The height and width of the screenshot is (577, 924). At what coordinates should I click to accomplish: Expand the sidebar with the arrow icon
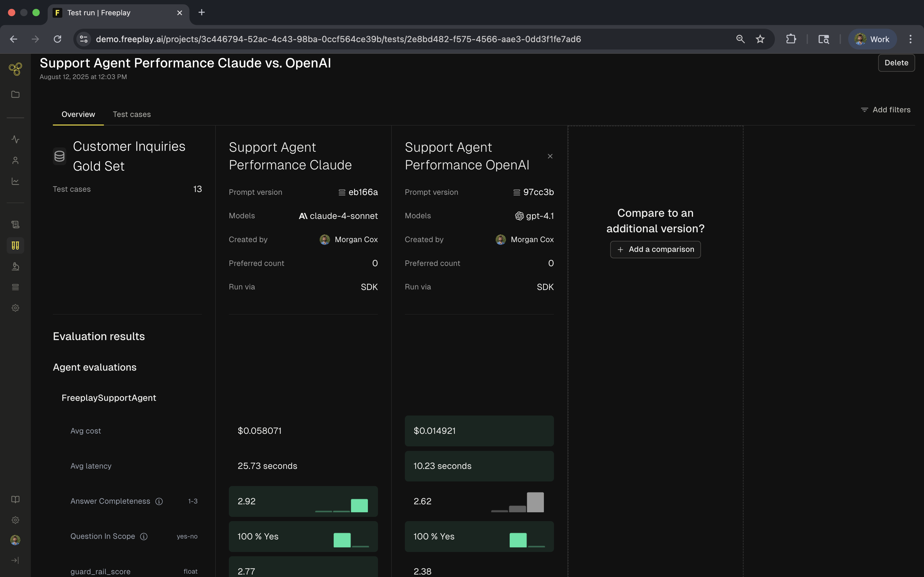point(15,560)
